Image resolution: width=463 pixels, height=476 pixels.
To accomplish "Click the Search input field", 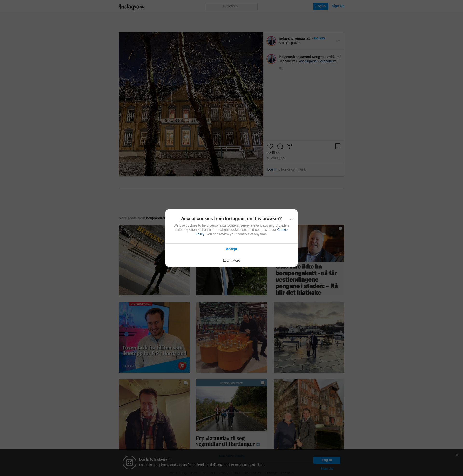I will (x=231, y=6).
